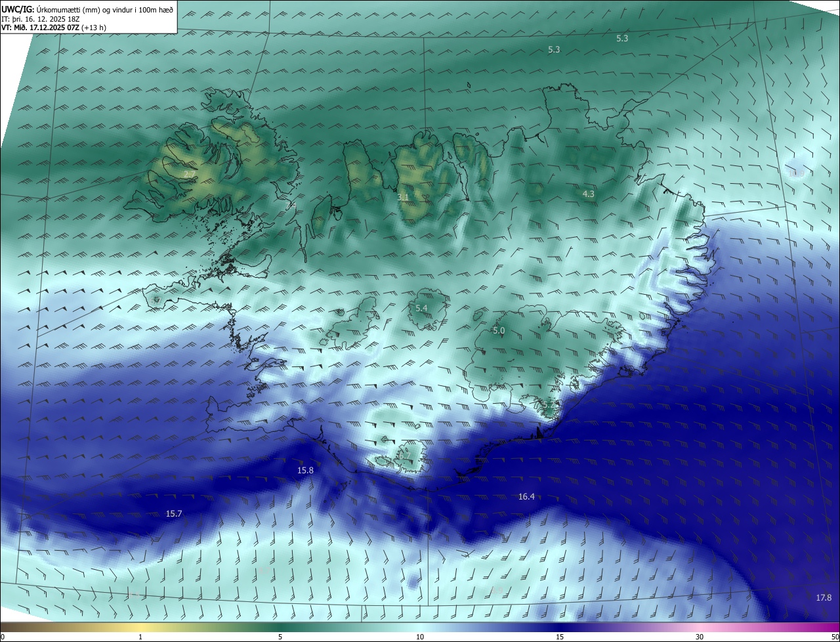Click the colour scale tick label 1
The height and width of the screenshot is (642, 840).
tap(140, 637)
